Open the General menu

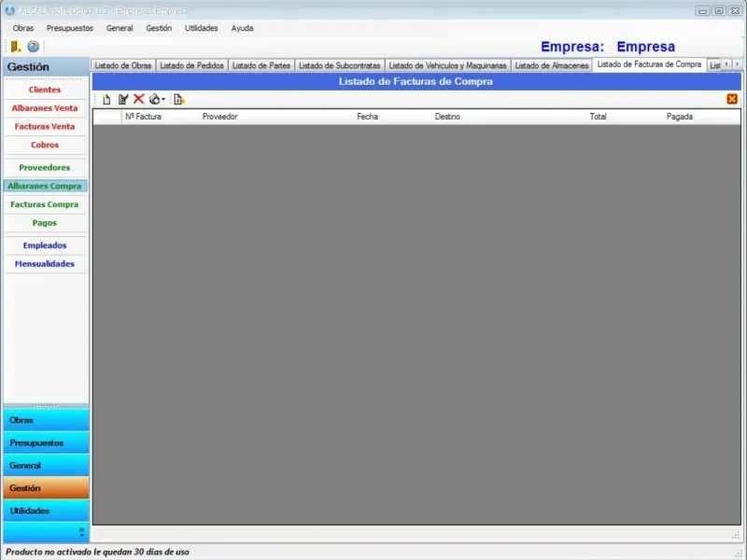[x=120, y=28]
